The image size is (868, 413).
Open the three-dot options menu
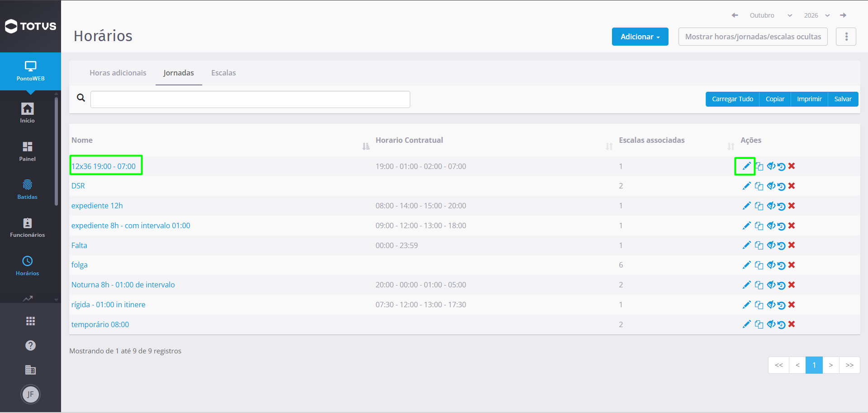click(x=846, y=37)
